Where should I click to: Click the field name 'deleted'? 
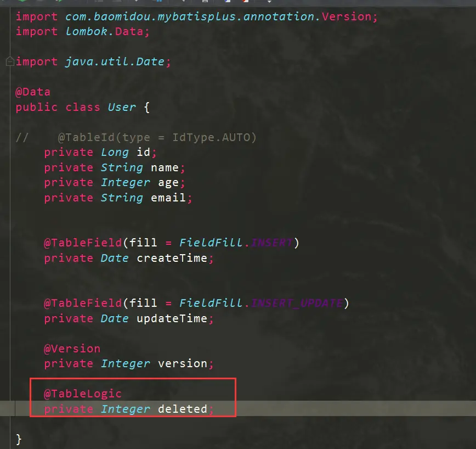[183, 409]
